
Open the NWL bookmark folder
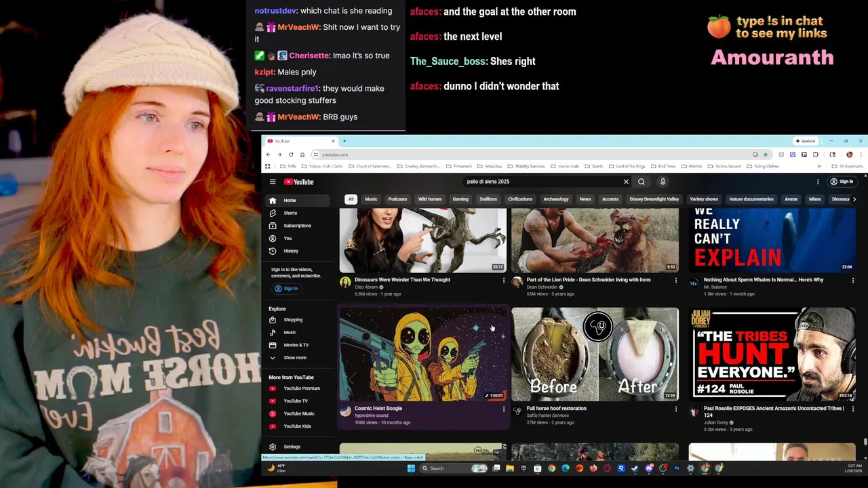coord(288,166)
